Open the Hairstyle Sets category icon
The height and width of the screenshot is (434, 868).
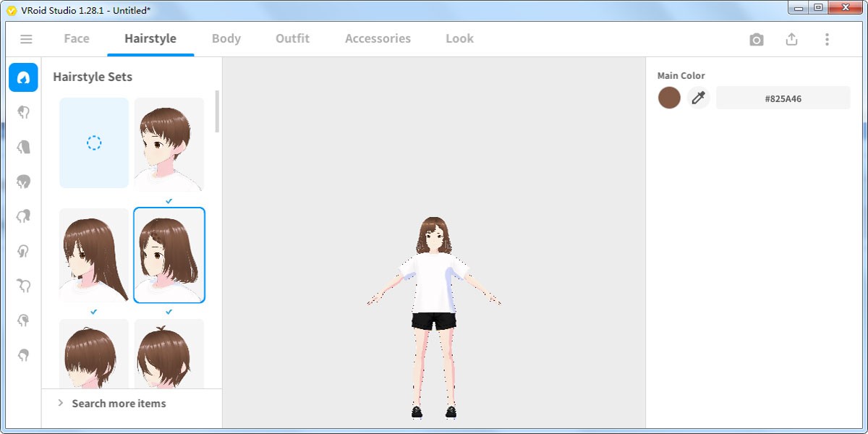pyautogui.click(x=23, y=77)
